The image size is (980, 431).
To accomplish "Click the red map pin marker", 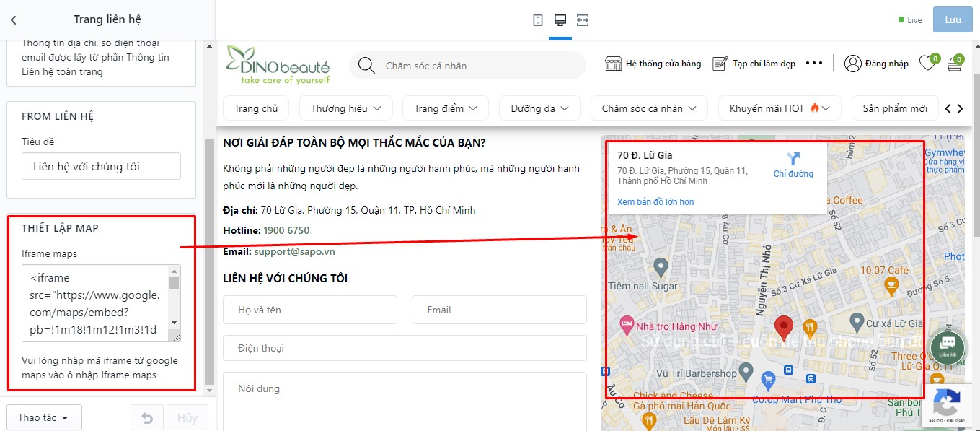I will click(x=783, y=328).
